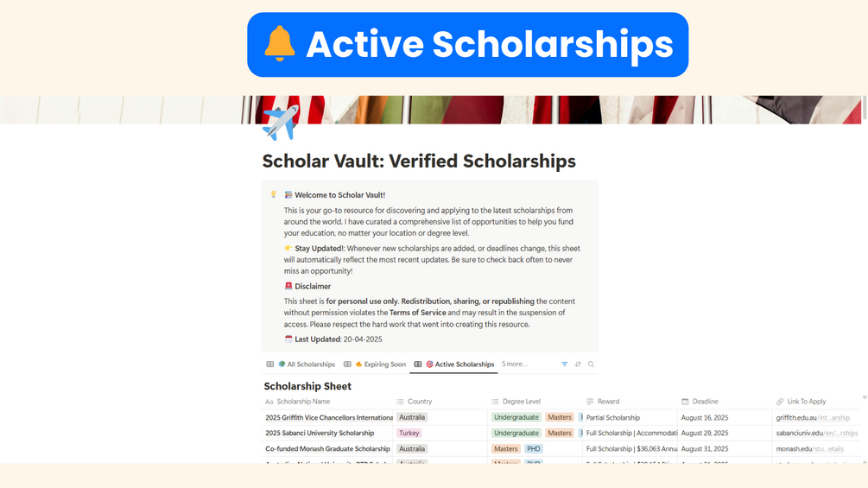This screenshot has width=868, height=488.
Task: Open the Country column header menu
Action: 419,402
